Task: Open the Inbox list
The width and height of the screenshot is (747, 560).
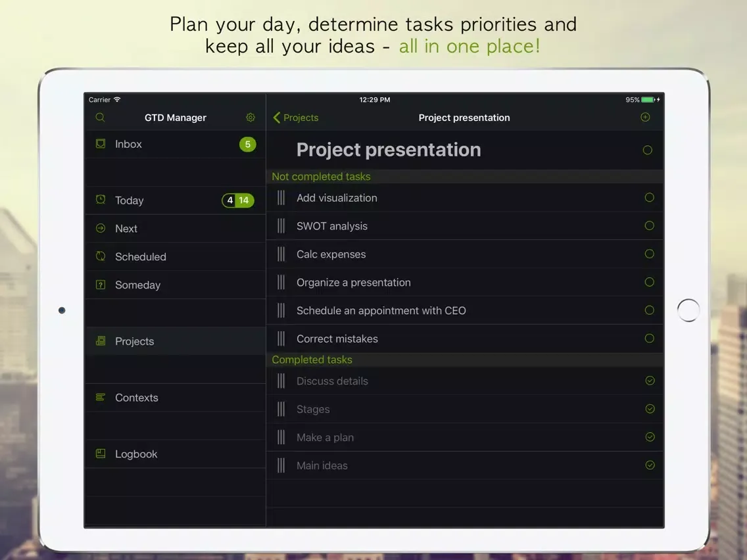Action: point(176,145)
